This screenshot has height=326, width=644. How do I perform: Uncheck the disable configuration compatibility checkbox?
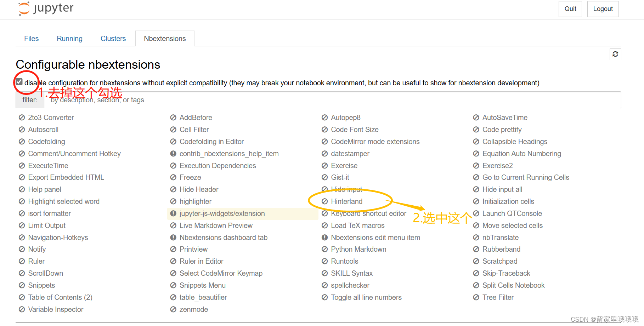coord(19,82)
